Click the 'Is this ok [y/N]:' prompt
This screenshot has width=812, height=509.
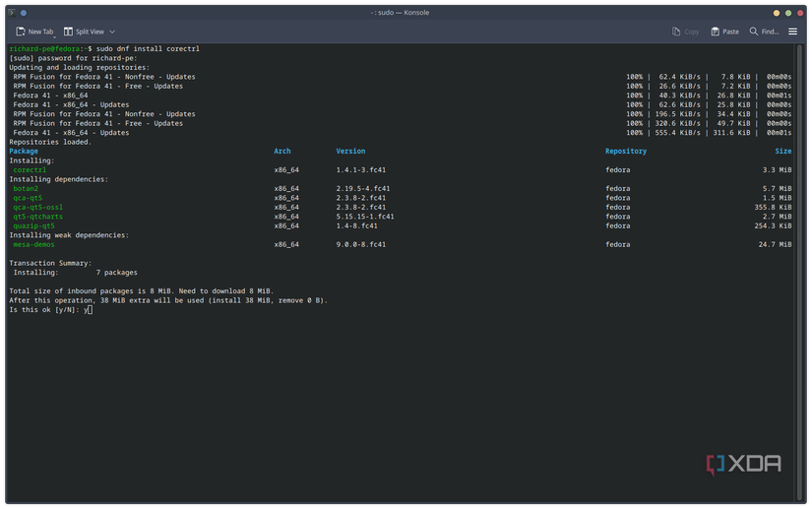pos(44,310)
